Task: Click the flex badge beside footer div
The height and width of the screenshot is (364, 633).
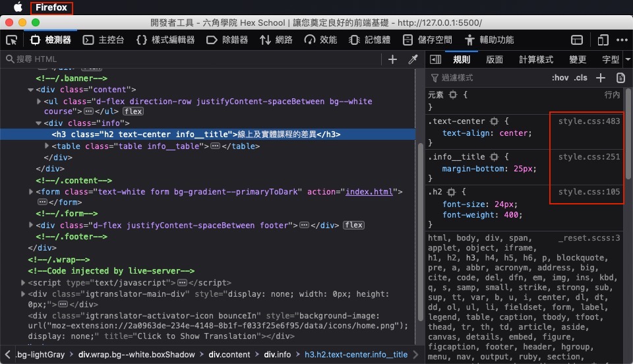Action: (353, 225)
